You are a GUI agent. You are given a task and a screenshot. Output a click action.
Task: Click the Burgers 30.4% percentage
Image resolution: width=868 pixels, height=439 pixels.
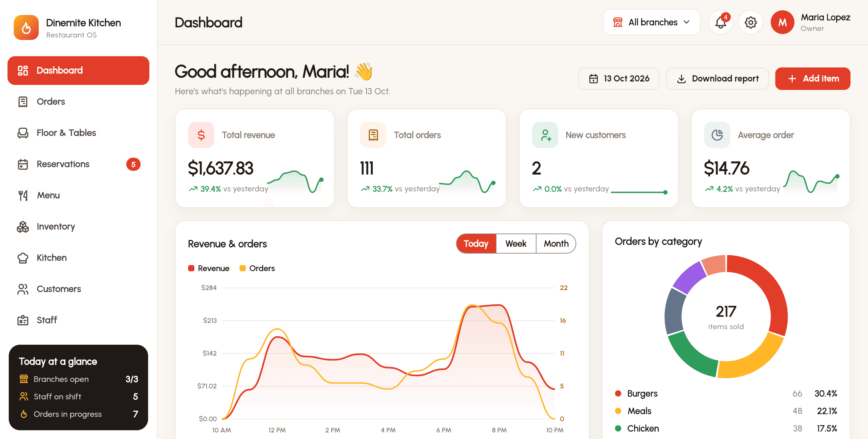(x=826, y=393)
